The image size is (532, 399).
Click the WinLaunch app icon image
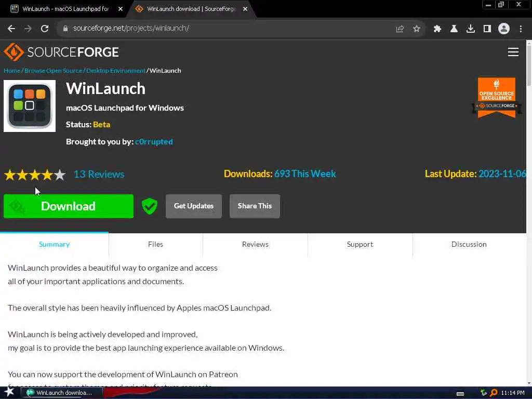pyautogui.click(x=30, y=106)
